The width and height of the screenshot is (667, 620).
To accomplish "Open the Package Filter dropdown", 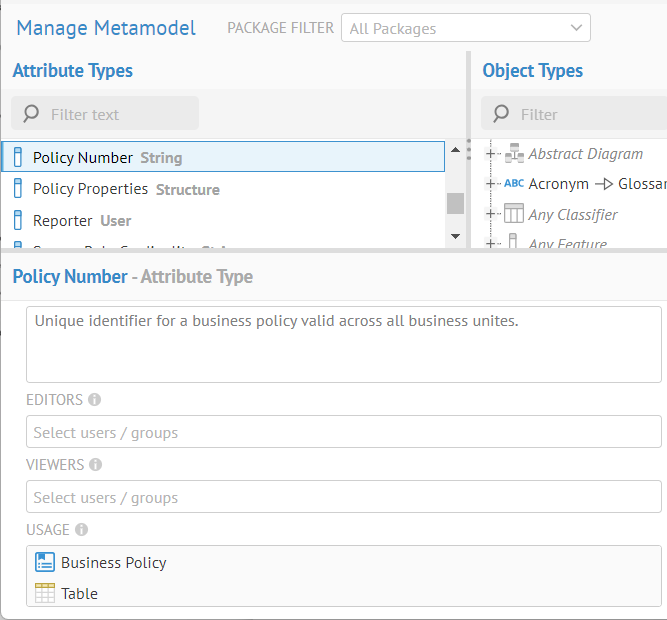I will [x=465, y=29].
